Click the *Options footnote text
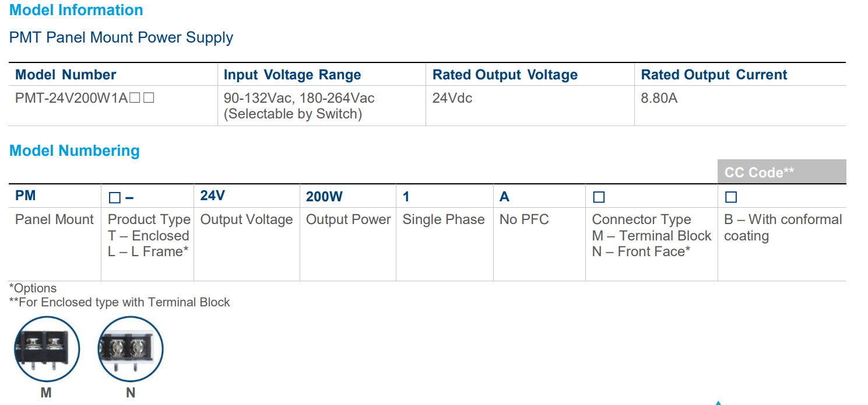Image resolution: width=868 pixels, height=405 pixels. [x=33, y=288]
